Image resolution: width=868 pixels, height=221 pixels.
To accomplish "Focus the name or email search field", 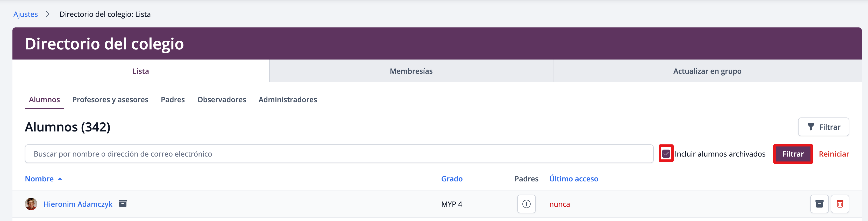I will pyautogui.click(x=339, y=154).
